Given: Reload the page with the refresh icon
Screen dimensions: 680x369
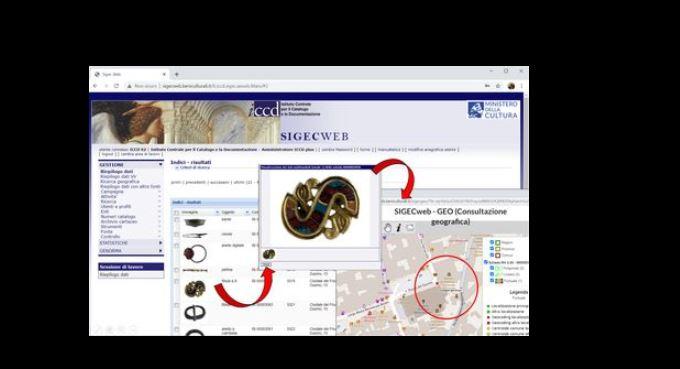Looking at the screenshot, I should [x=116, y=86].
